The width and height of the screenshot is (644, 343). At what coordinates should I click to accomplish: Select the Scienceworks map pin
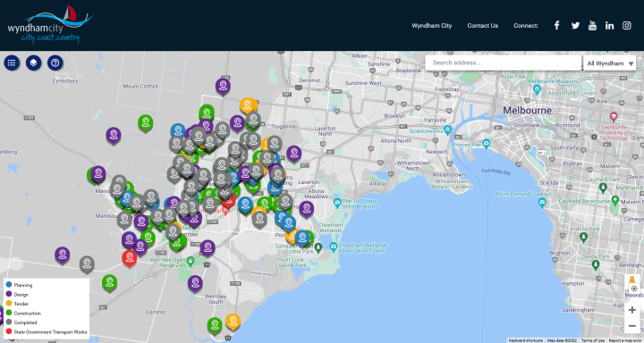tap(447, 130)
